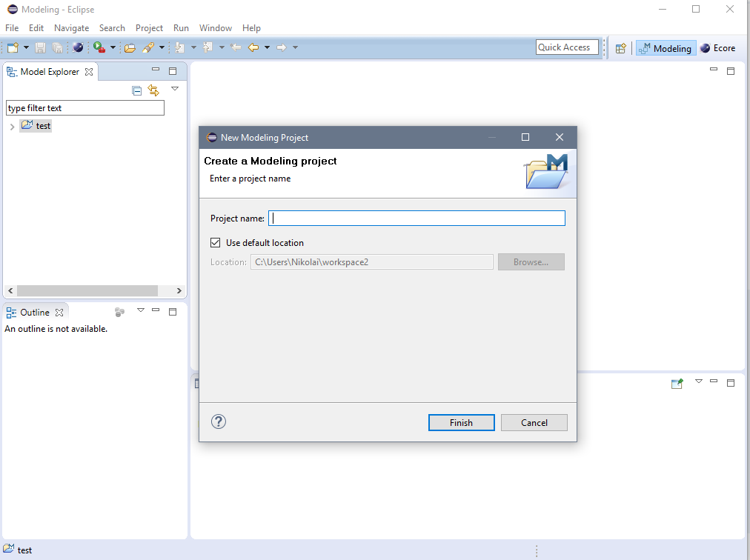The image size is (750, 560).
Task: Click the Save All toolbar icon
Action: 57,47
